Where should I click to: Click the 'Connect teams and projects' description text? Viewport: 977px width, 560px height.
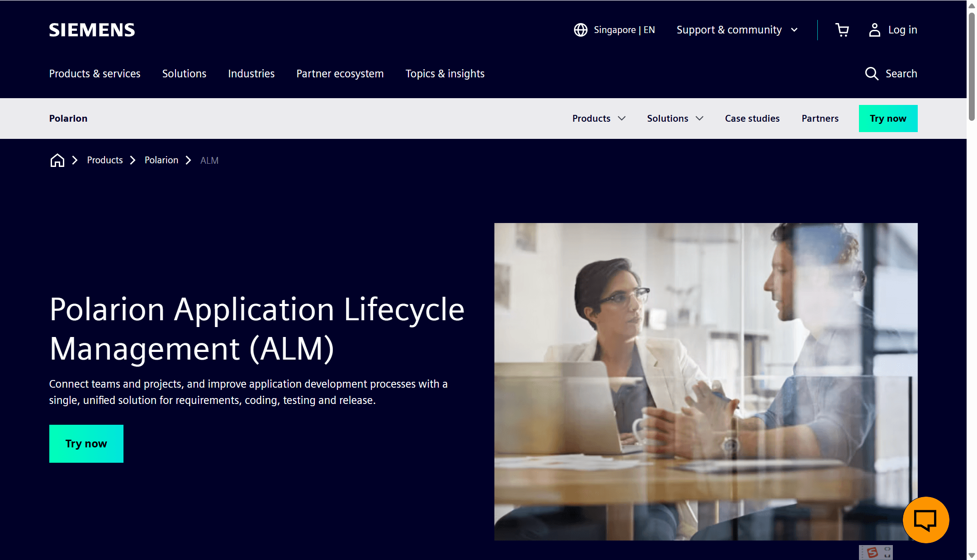tap(248, 392)
